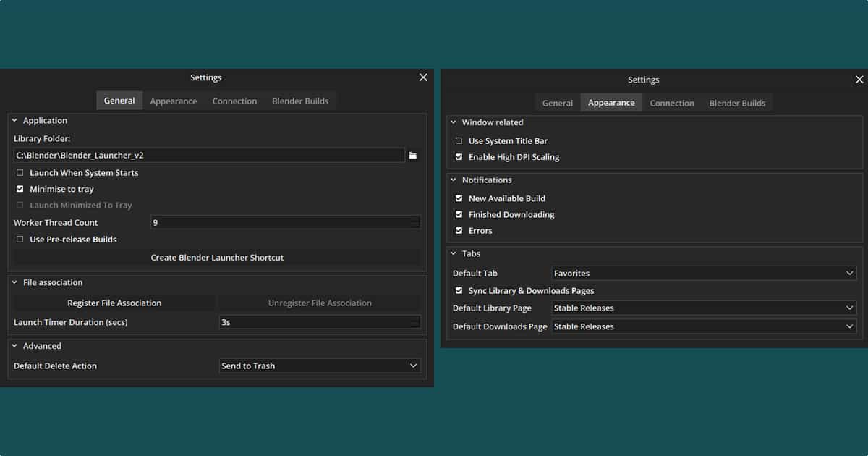868x456 pixels.
Task: Open Default Delete Action dropdown
Action: [x=319, y=366]
